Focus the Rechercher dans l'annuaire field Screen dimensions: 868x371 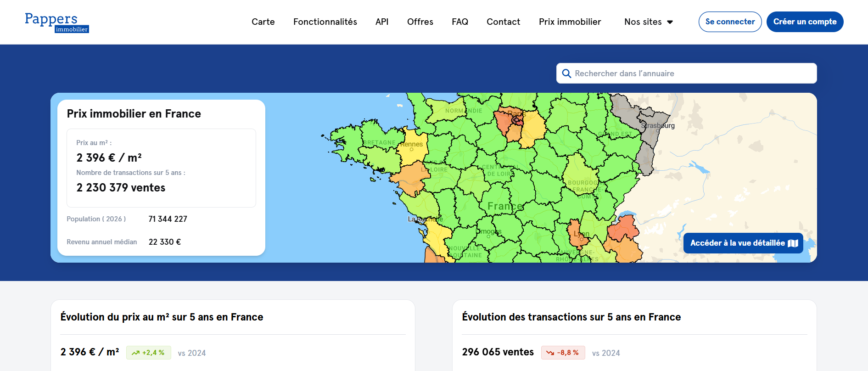coord(686,73)
